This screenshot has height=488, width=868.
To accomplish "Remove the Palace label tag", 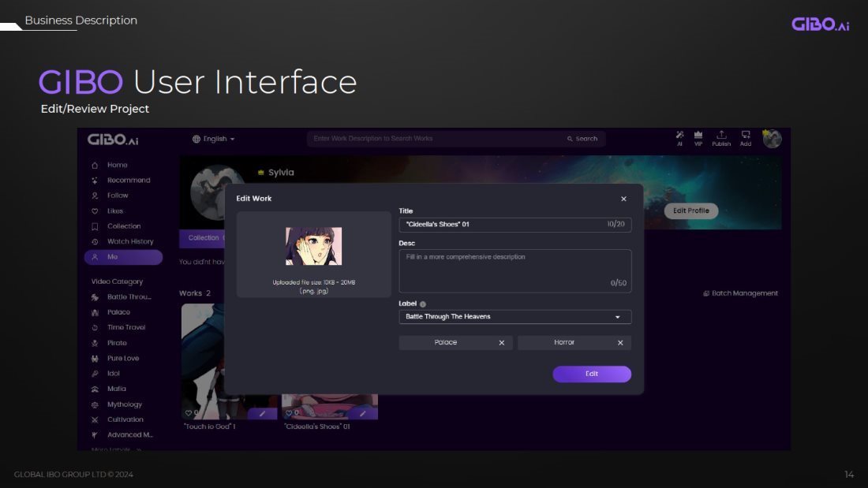I will (502, 342).
